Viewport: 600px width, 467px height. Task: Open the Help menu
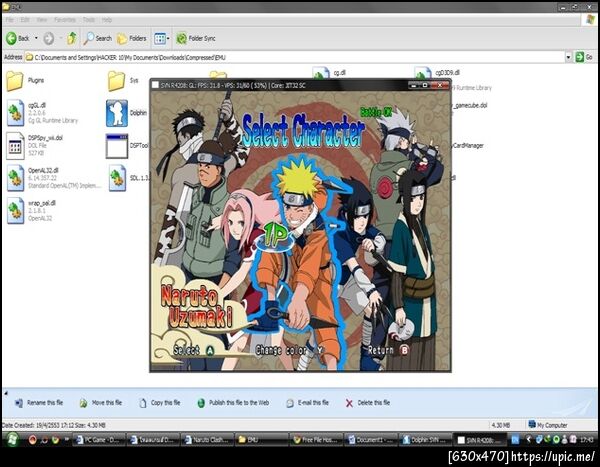(x=107, y=20)
